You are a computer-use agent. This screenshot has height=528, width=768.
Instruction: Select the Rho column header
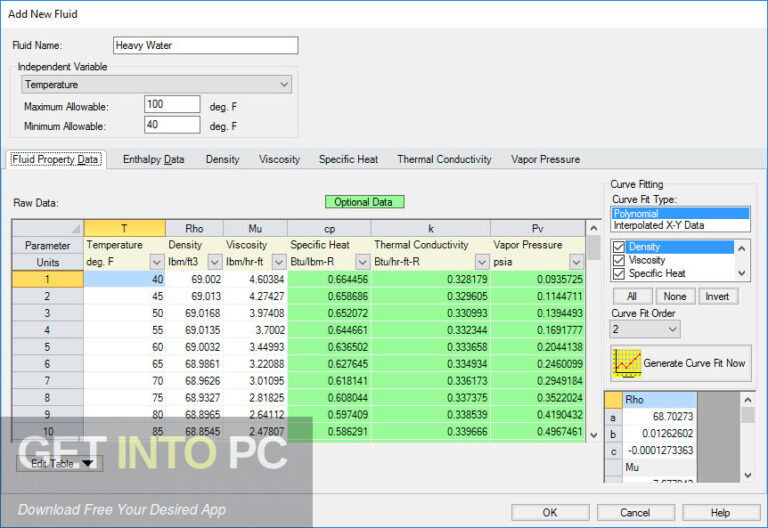point(194,228)
